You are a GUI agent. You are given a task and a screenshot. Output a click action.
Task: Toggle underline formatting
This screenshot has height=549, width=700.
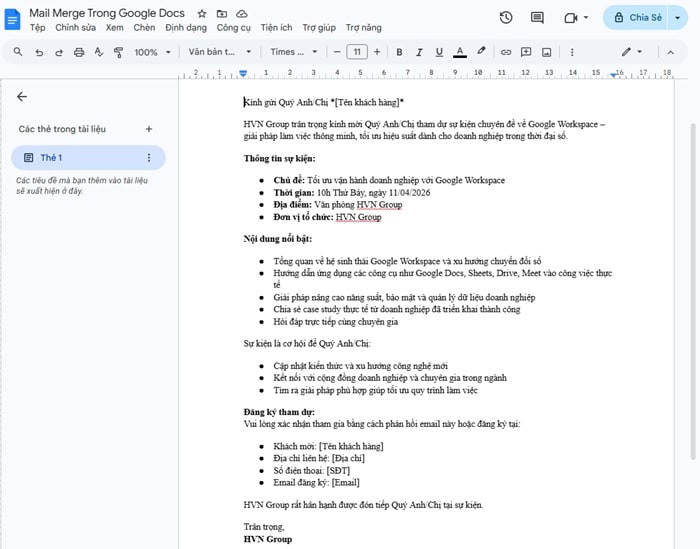pyautogui.click(x=439, y=52)
